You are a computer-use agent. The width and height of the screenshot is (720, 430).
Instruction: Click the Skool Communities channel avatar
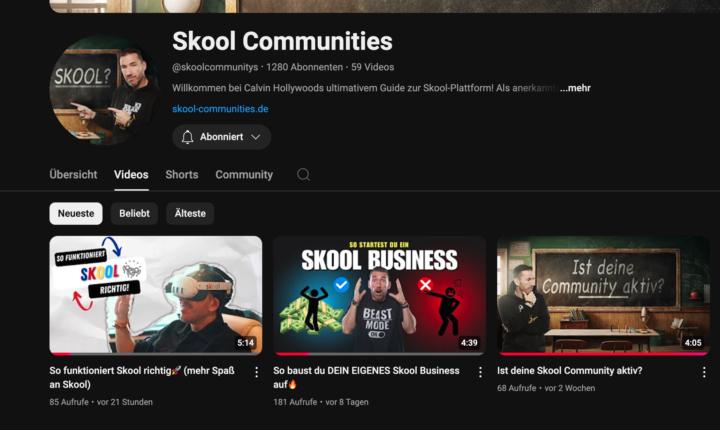tap(105, 90)
